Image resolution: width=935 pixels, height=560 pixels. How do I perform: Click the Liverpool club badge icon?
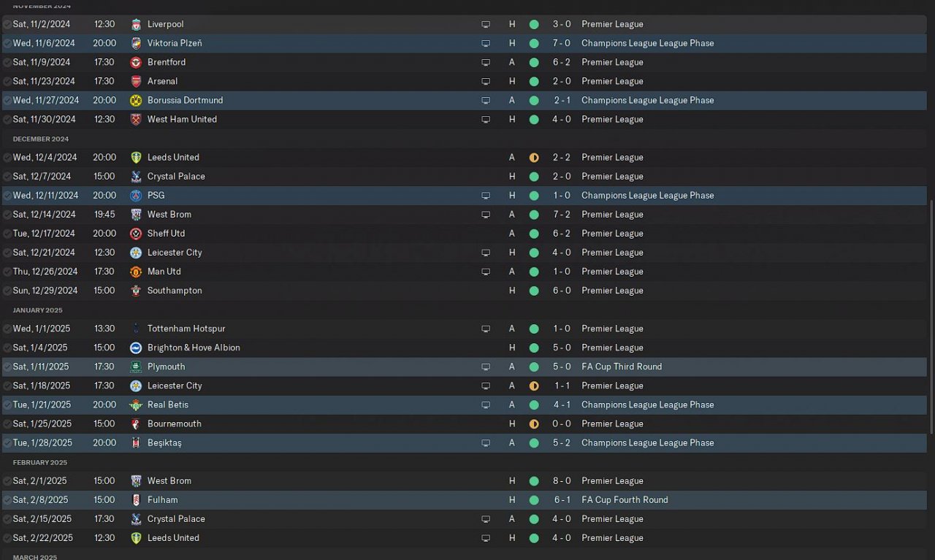pos(136,24)
